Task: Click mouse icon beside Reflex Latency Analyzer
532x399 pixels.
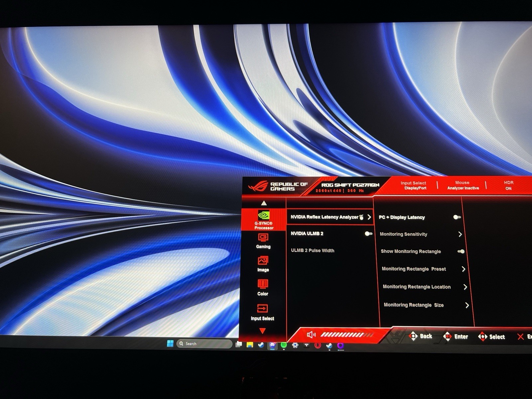Action: pyautogui.click(x=361, y=217)
